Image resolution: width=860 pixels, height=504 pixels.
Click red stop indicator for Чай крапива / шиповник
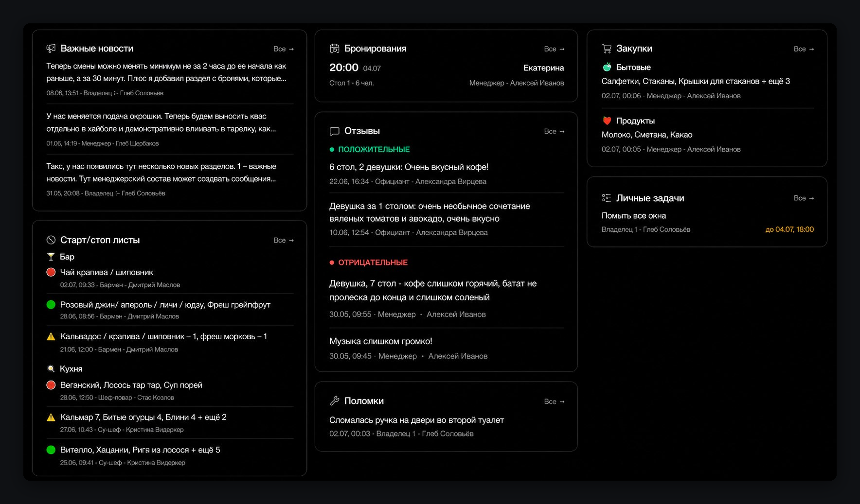[51, 272]
